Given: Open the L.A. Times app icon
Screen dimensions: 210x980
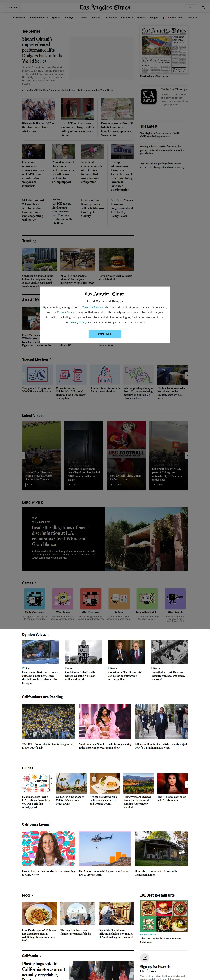Looking at the screenshot, I should click(149, 96).
